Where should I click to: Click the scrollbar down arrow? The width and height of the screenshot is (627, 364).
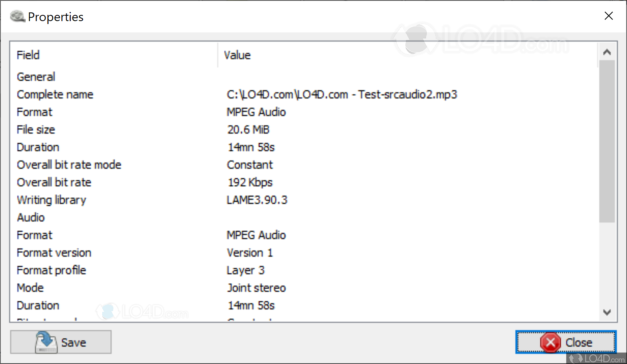point(607,313)
